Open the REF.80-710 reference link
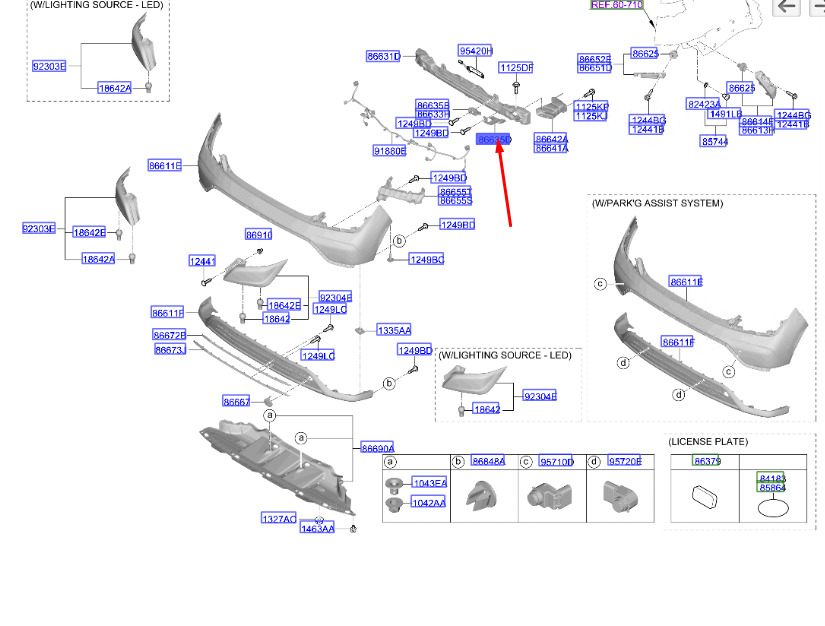Image resolution: width=825 pixels, height=626 pixels. (617, 5)
